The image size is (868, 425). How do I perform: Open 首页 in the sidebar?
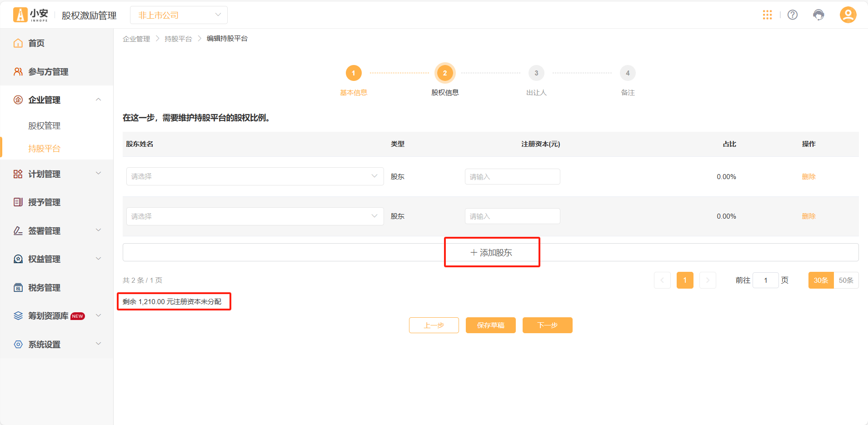[36, 43]
